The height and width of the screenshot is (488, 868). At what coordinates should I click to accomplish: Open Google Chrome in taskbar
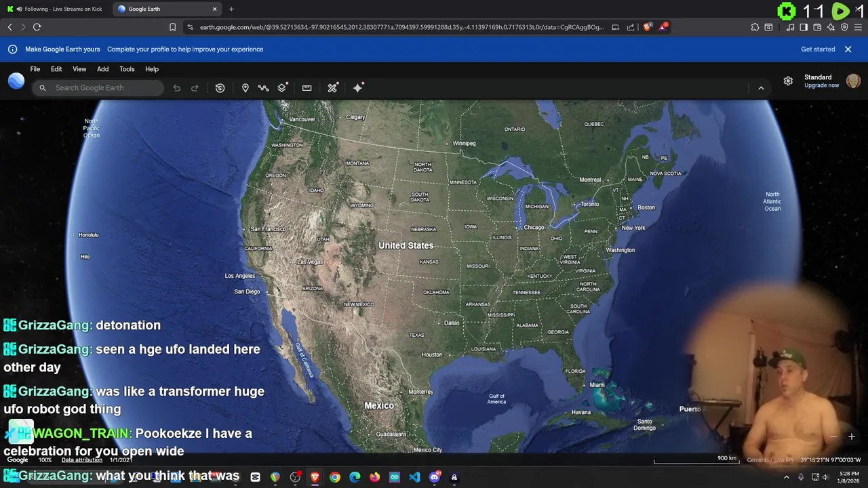(x=335, y=477)
